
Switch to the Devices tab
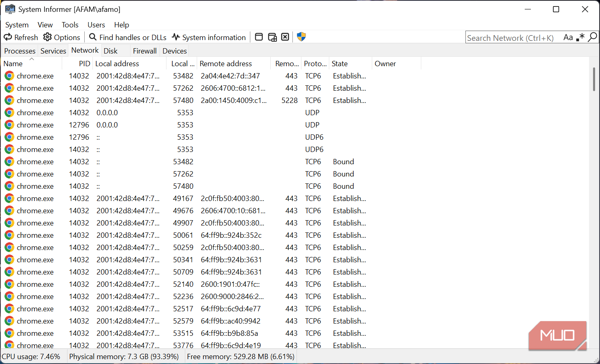pyautogui.click(x=175, y=51)
